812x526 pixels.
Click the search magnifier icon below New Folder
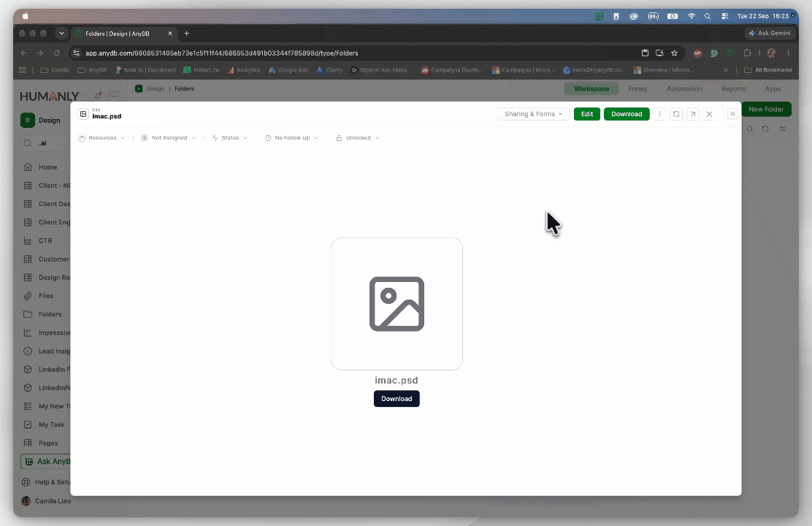pyautogui.click(x=750, y=129)
